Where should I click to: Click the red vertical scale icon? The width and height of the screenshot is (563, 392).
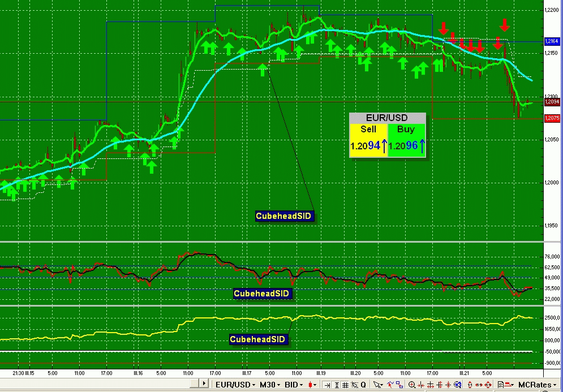tap(470, 385)
